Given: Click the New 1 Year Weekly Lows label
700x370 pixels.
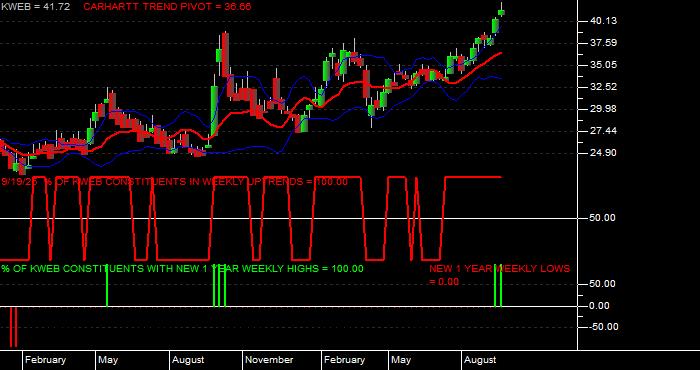Looking at the screenshot, I should click(500, 269).
